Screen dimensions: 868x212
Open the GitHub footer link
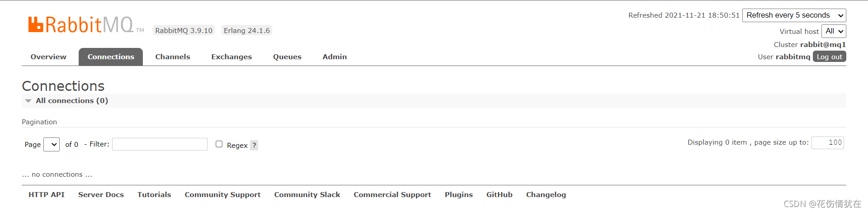pyautogui.click(x=499, y=195)
